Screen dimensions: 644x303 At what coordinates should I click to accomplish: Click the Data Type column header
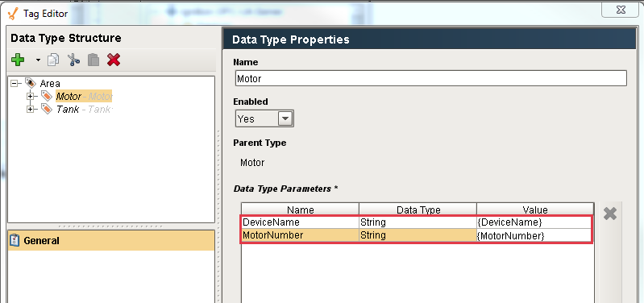coord(418,210)
